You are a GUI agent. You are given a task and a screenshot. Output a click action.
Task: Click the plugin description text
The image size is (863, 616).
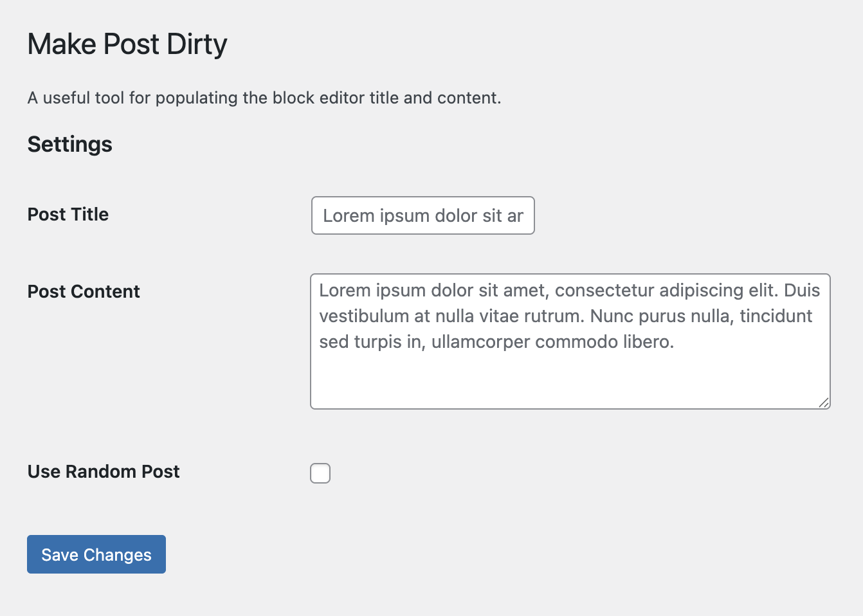pyautogui.click(x=264, y=98)
